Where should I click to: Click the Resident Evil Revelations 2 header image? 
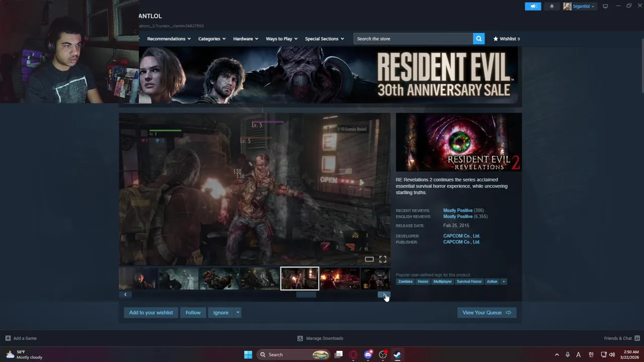459,142
